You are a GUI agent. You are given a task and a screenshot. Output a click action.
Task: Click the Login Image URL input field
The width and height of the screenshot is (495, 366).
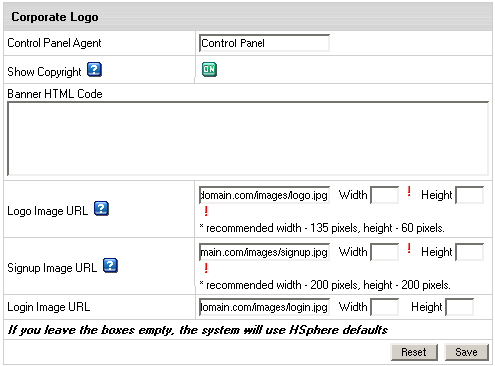(x=264, y=307)
